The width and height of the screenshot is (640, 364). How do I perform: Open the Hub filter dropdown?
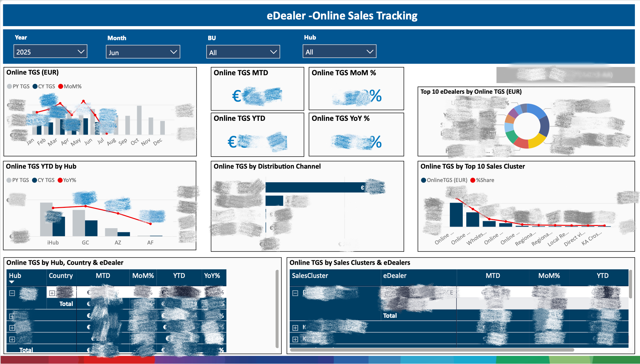(370, 51)
